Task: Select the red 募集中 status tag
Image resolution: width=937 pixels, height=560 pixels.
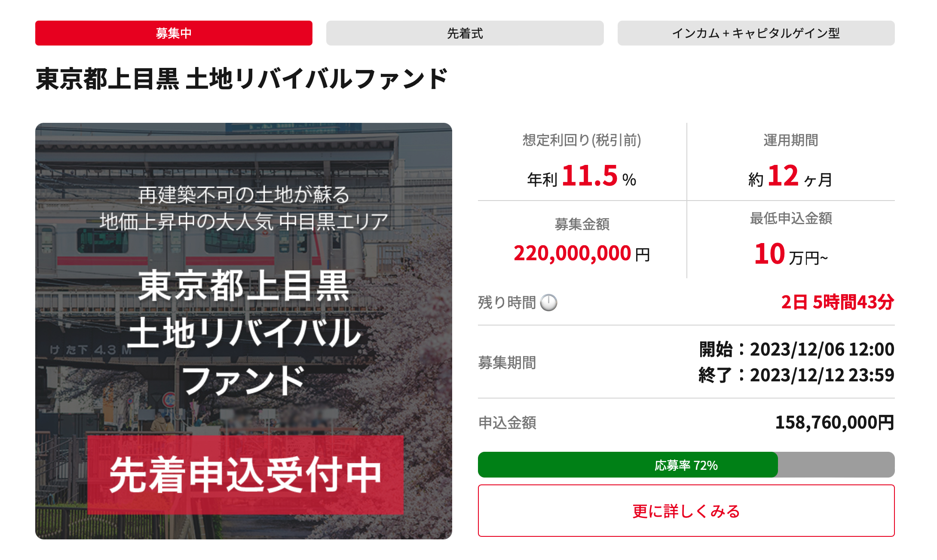Action: click(174, 33)
